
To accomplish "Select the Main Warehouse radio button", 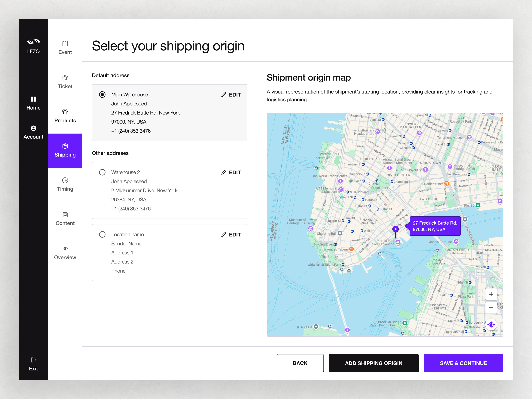I will (x=102, y=94).
